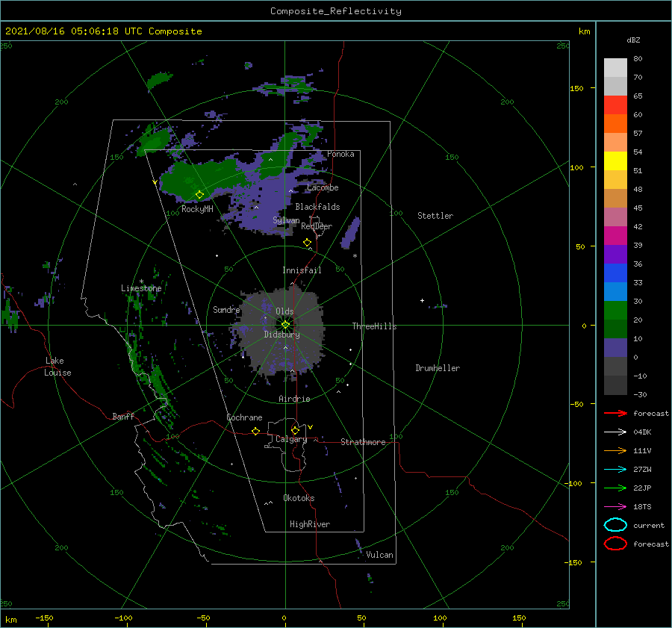Viewport: 672px width, 628px height.
Task: Select the Lacombe label
Action: (323, 187)
